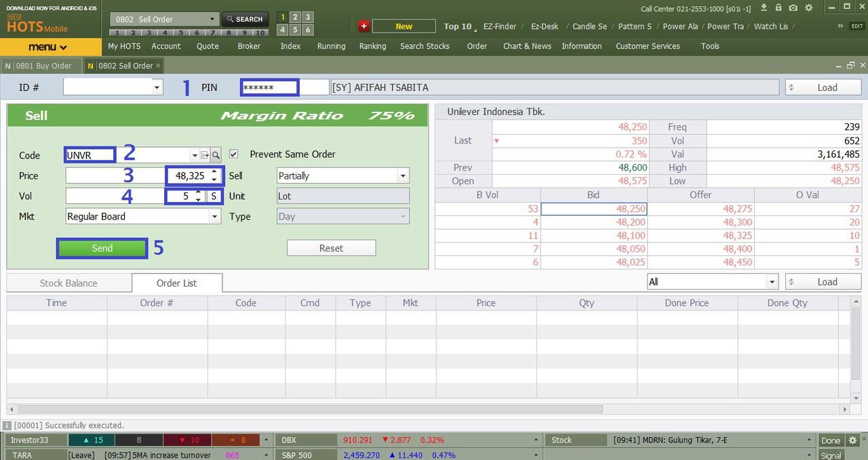Click the gear icon next to Done
The image size is (868, 460).
(x=853, y=440)
